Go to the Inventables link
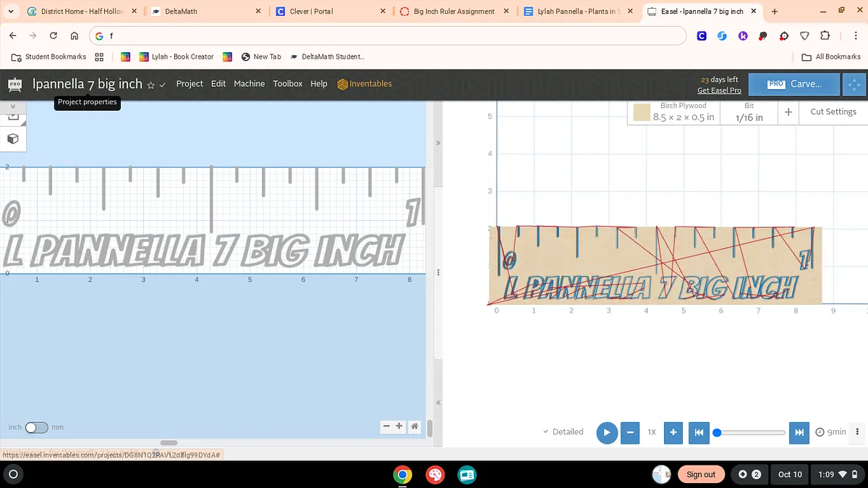Viewport: 868px width, 488px height. coord(365,84)
